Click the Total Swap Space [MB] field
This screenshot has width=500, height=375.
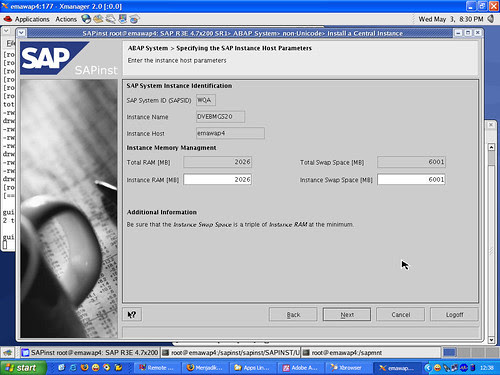point(411,162)
